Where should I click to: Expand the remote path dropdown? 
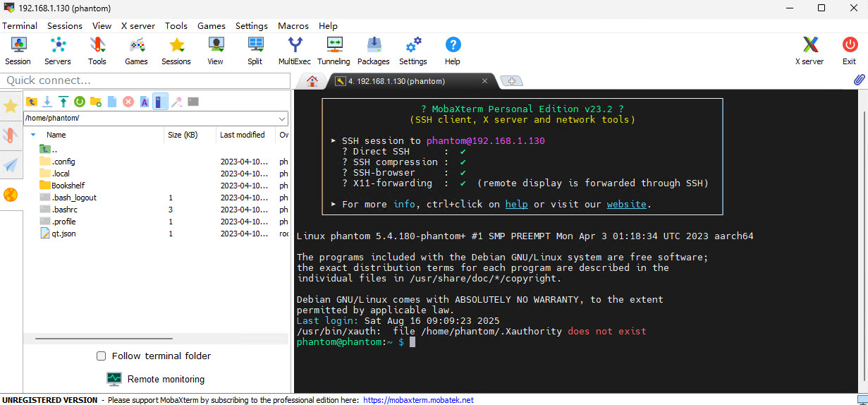pos(282,119)
